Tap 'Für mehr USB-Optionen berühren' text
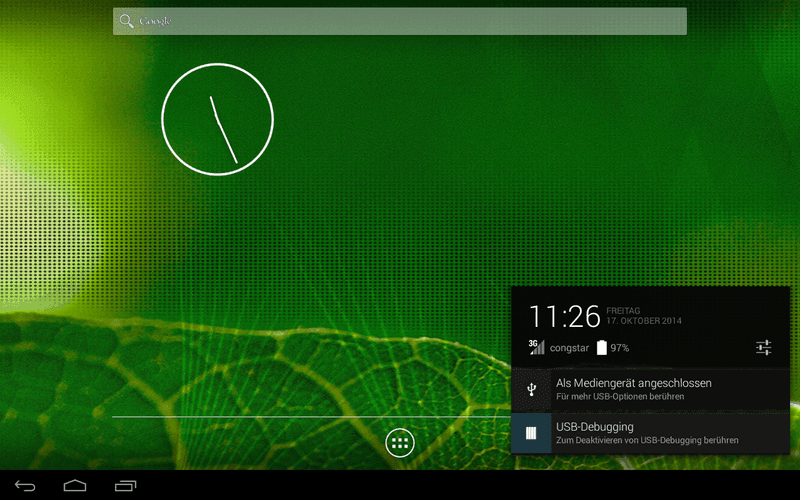 click(620, 396)
